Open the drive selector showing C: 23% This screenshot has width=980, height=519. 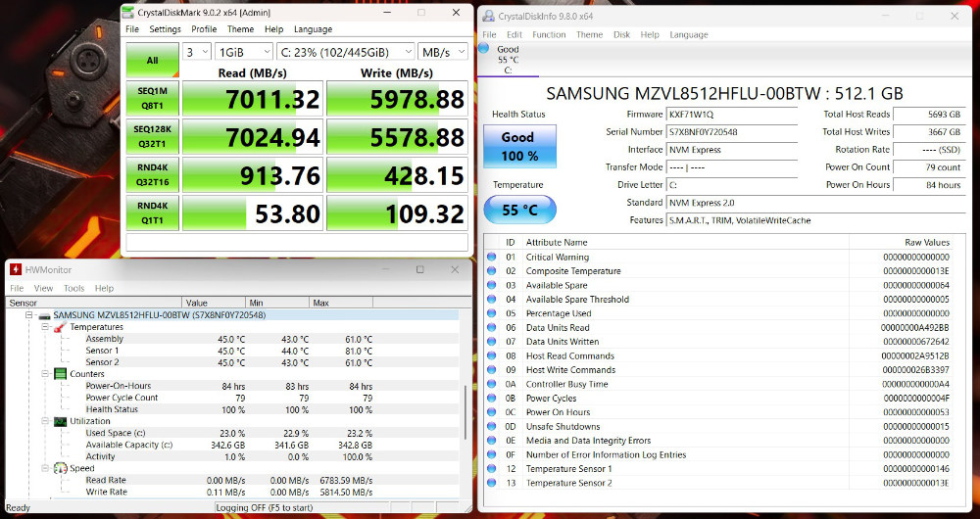345,52
